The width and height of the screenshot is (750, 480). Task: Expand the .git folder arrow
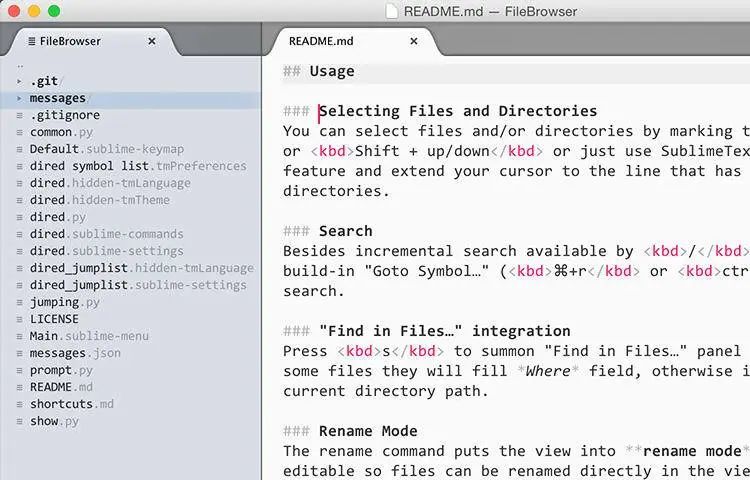19,81
